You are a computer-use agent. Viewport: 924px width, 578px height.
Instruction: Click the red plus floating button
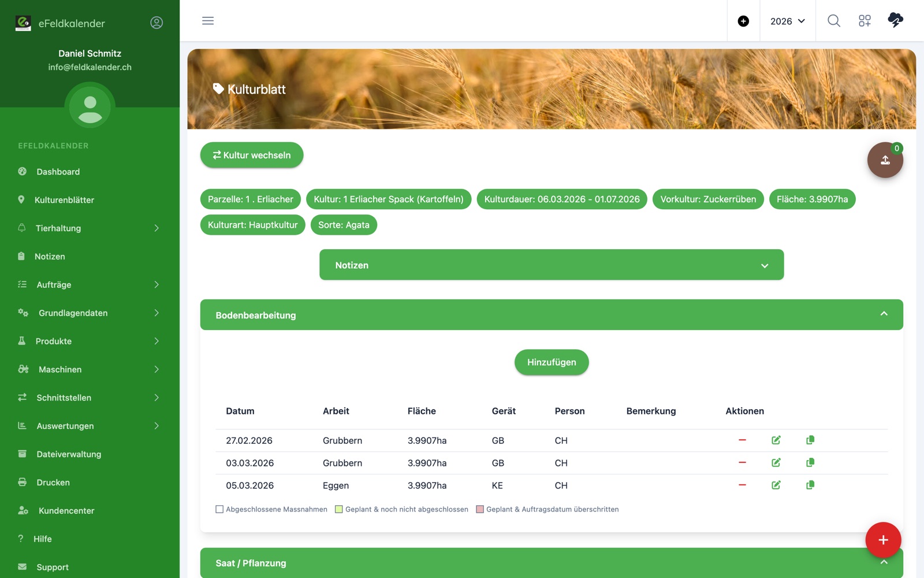click(883, 540)
